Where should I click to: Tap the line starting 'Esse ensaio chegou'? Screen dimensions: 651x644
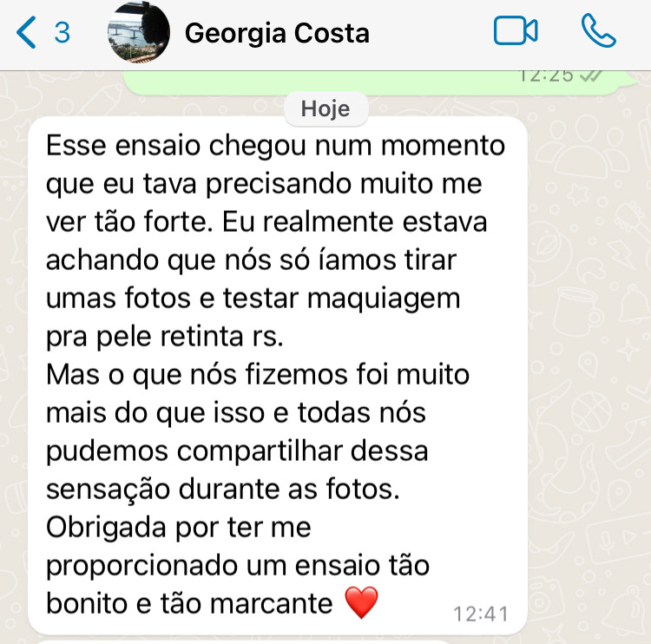275,146
